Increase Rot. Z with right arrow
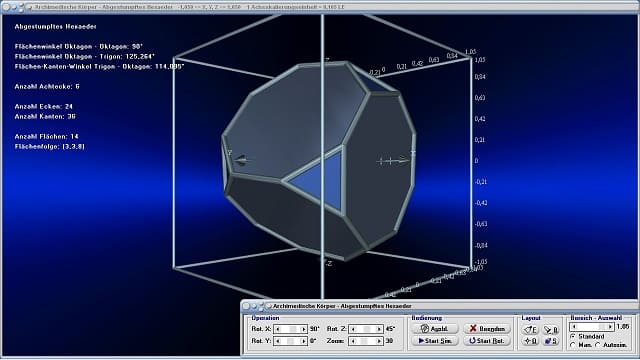This screenshot has height=360, width=640. 379,329
